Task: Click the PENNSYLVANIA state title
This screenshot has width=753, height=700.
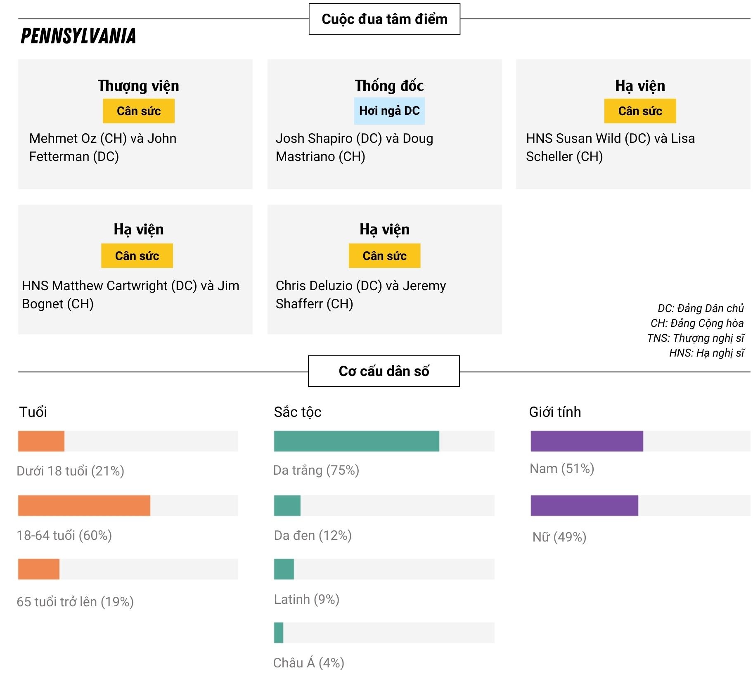Action: [x=78, y=36]
